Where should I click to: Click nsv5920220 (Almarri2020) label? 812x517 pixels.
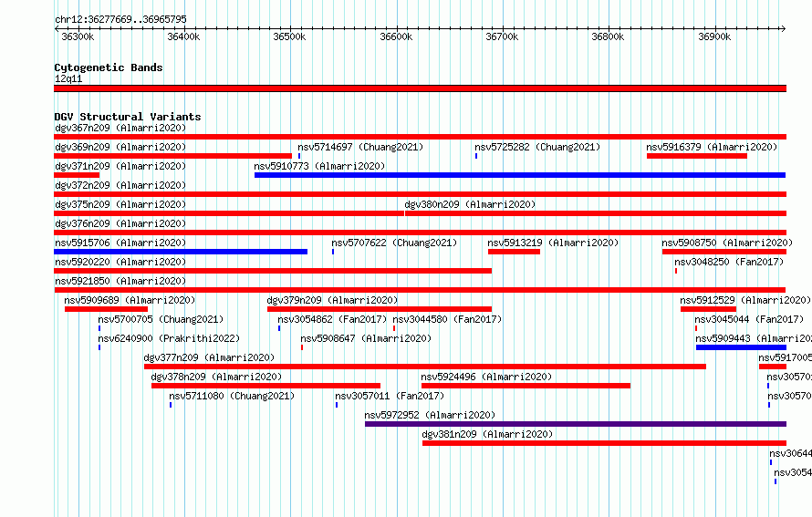point(120,262)
